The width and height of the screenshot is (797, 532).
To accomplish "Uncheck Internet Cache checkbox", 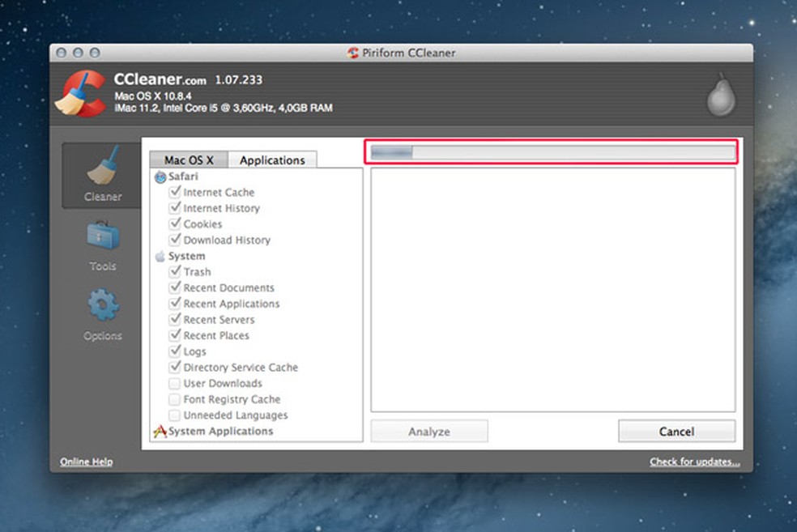I will 175,192.
